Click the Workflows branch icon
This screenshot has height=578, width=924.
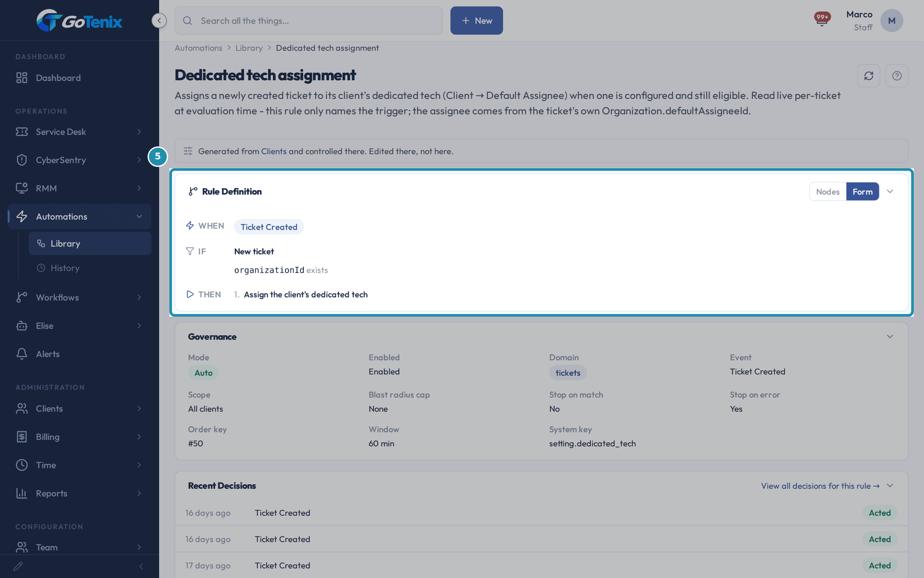click(22, 297)
